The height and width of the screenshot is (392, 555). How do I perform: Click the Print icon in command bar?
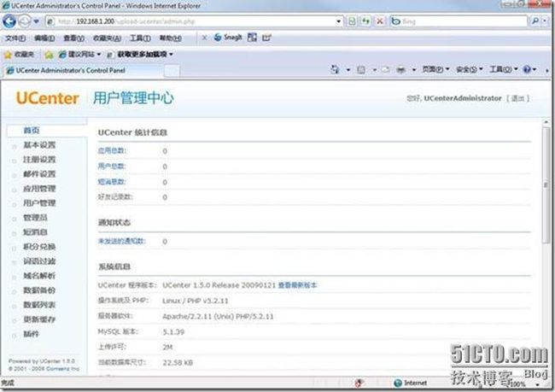pos(400,69)
